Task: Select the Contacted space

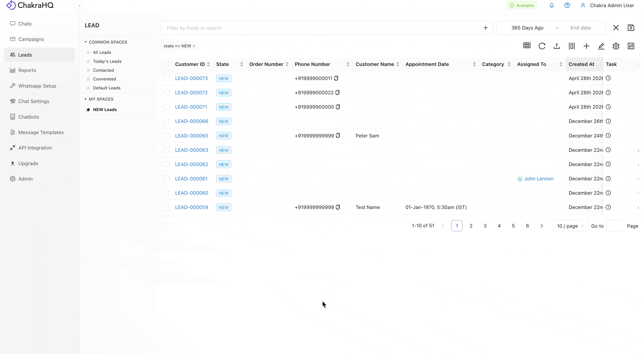Action: (x=103, y=70)
